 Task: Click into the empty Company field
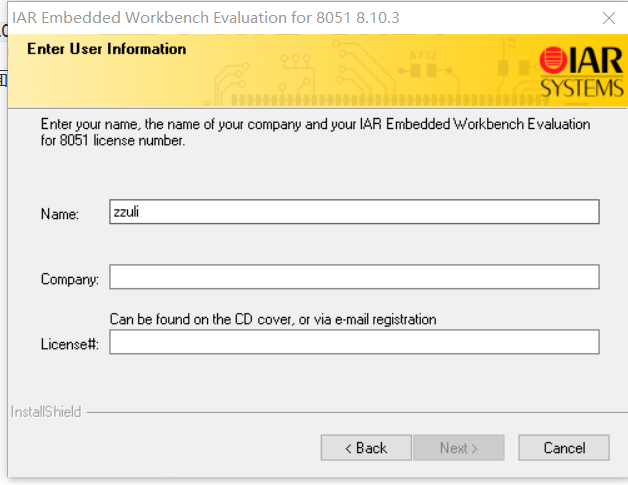click(354, 277)
